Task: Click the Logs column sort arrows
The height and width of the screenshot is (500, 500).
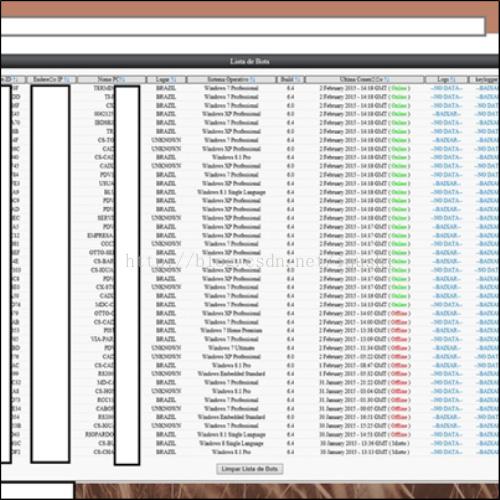Action: coord(452,79)
